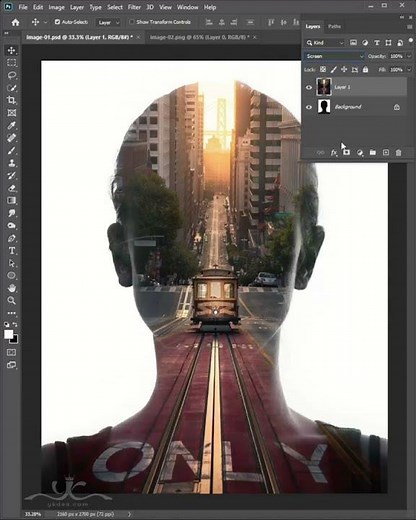This screenshot has width=416, height=520.
Task: Click the foreground white color swatch
Action: pos(8,334)
